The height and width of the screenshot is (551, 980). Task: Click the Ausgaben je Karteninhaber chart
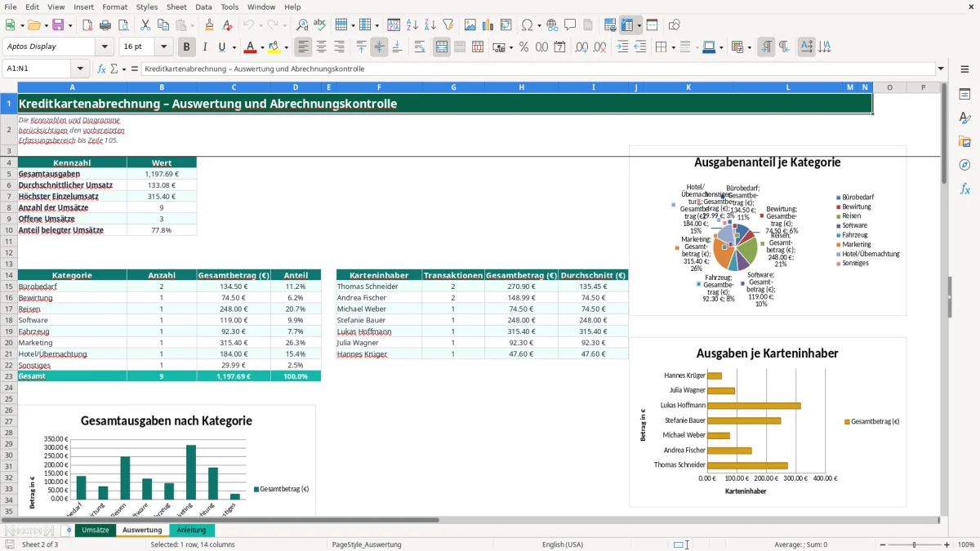pos(767,422)
